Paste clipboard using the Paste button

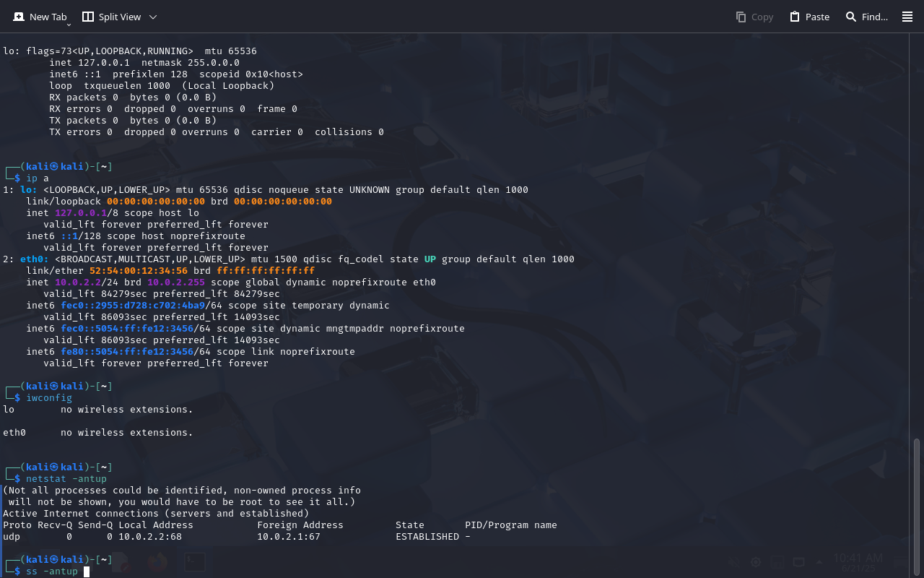[809, 17]
